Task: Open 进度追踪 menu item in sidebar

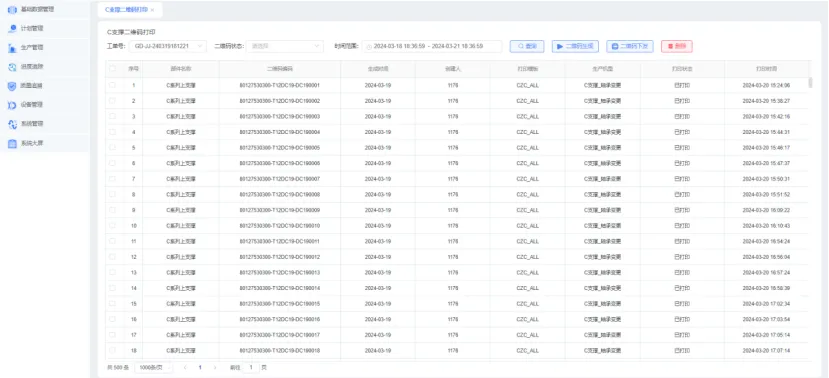Action: (x=32, y=67)
